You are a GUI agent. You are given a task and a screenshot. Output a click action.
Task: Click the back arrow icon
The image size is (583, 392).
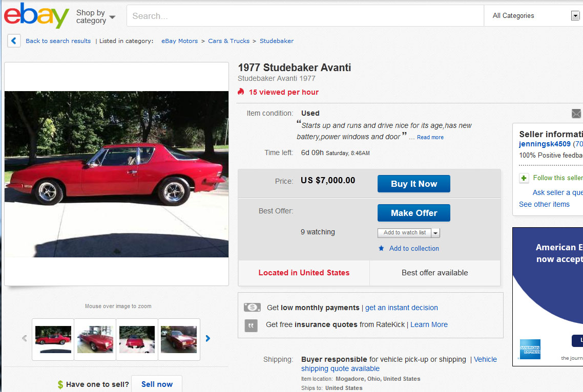14,41
